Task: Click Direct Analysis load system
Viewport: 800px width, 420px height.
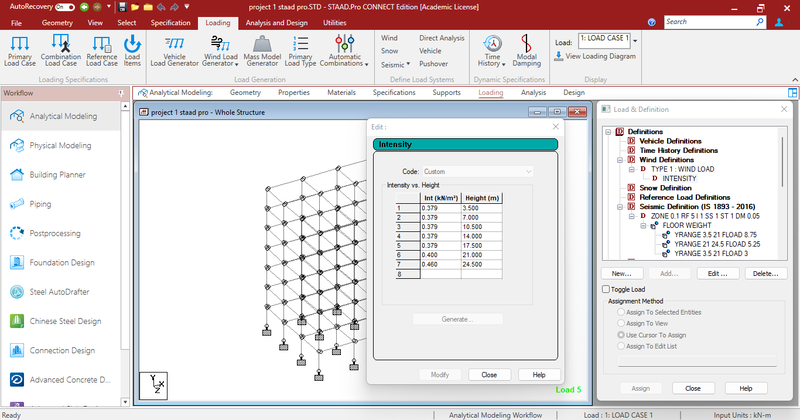Action: [442, 38]
